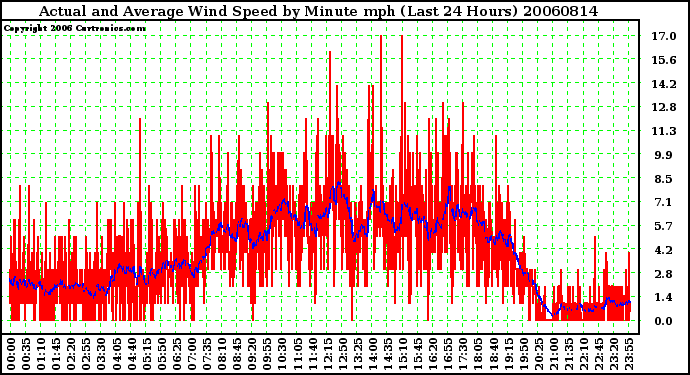Click the 18:40 time axis label
Image resolution: width=690 pixels, height=375 pixels.
pyautogui.click(x=493, y=354)
